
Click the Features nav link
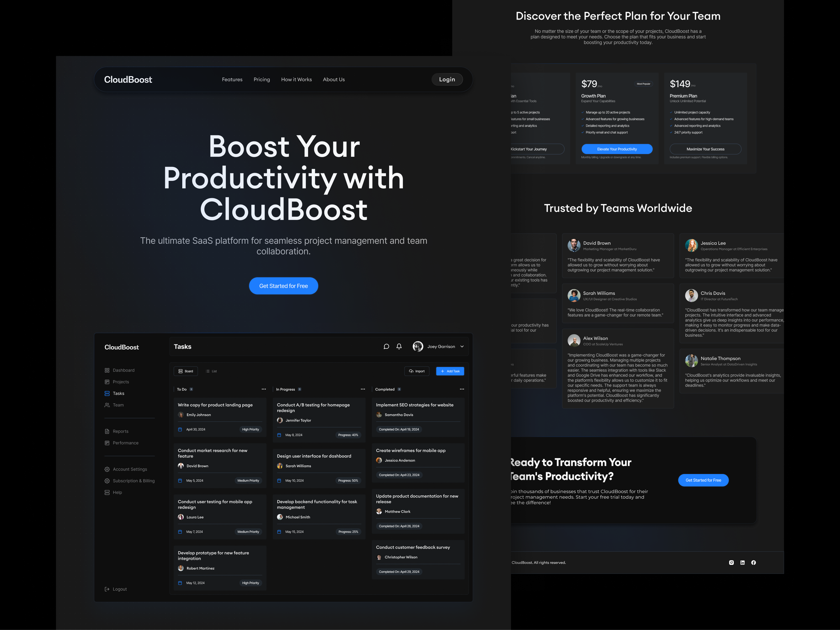pyautogui.click(x=232, y=79)
